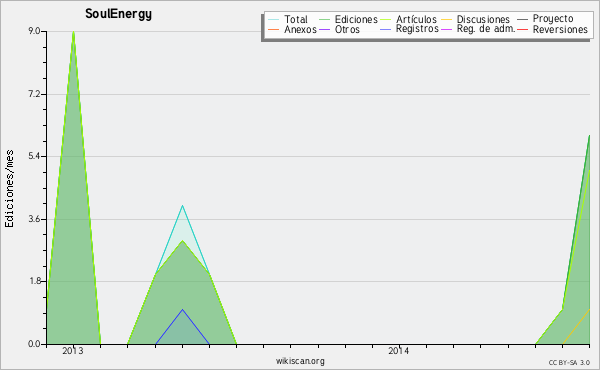
Task: Select the Total legend entry
Action: click(x=296, y=19)
